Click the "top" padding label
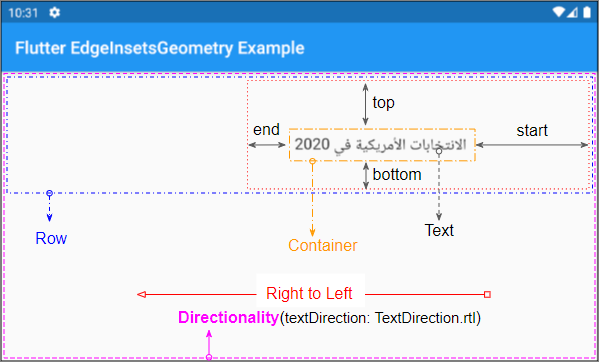 [x=384, y=103]
